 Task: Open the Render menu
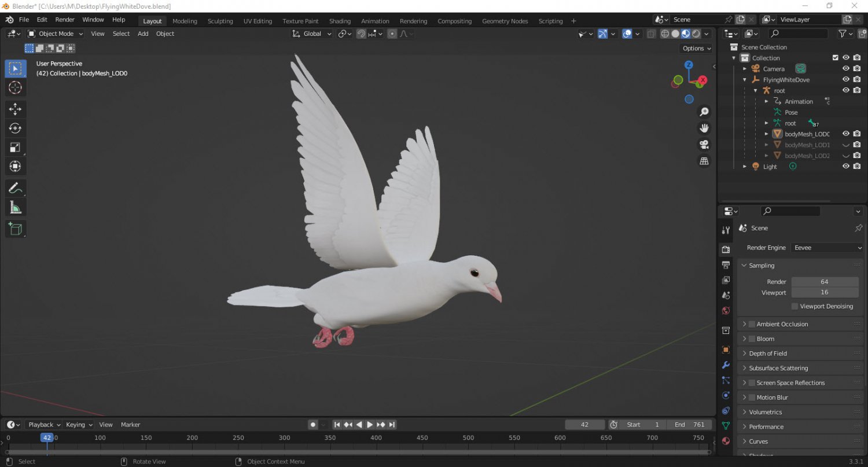point(65,19)
